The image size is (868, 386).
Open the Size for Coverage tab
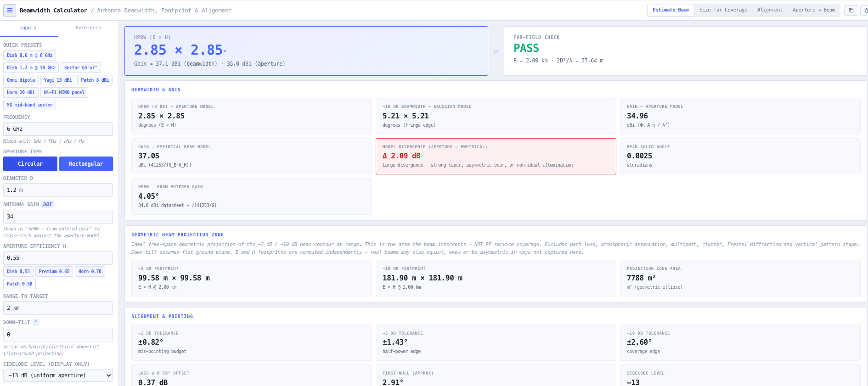pos(723,10)
